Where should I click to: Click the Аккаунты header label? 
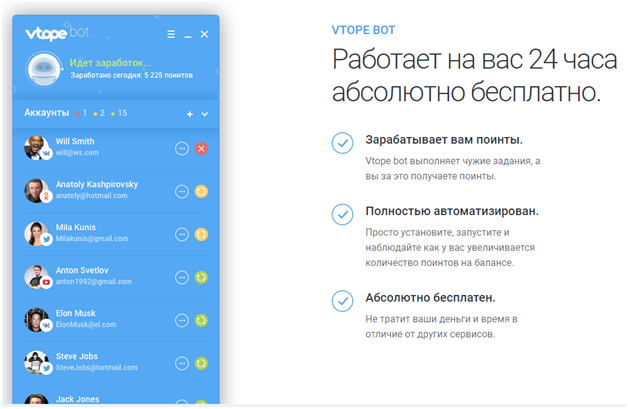[47, 113]
